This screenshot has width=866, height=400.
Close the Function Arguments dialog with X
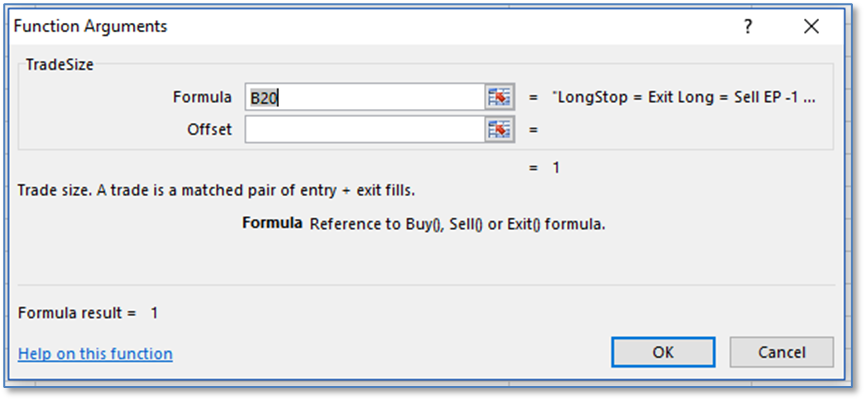[x=810, y=25]
